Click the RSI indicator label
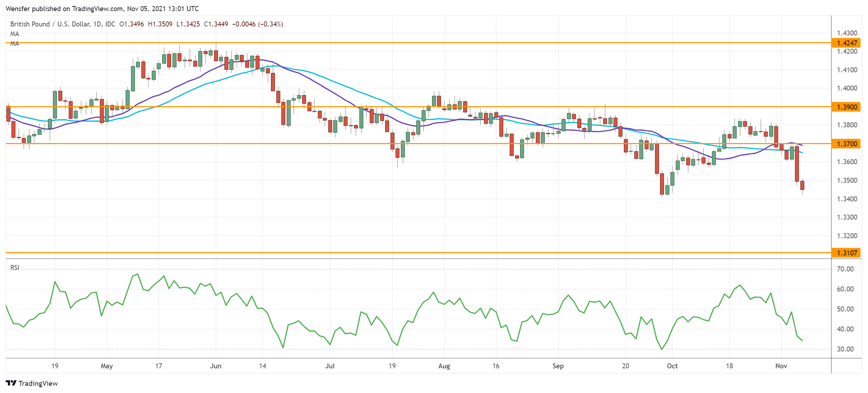 point(15,267)
